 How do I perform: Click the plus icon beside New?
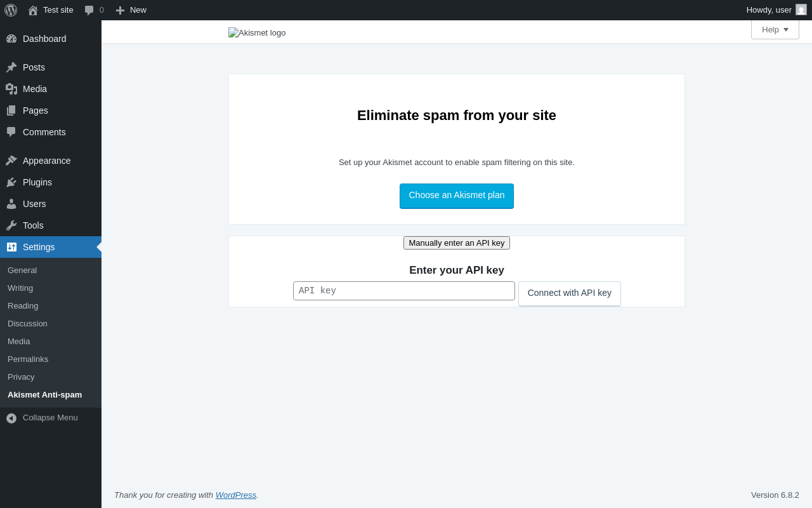120,10
